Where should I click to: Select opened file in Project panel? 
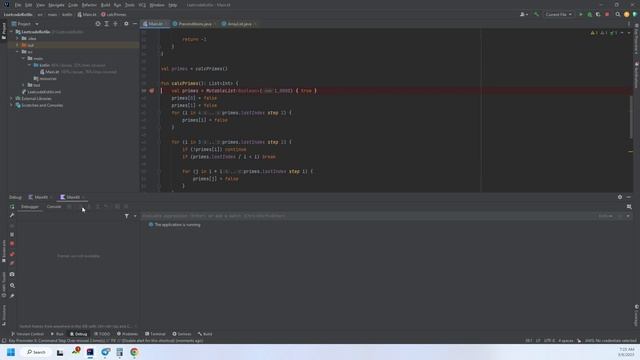pyautogui.click(x=98, y=24)
